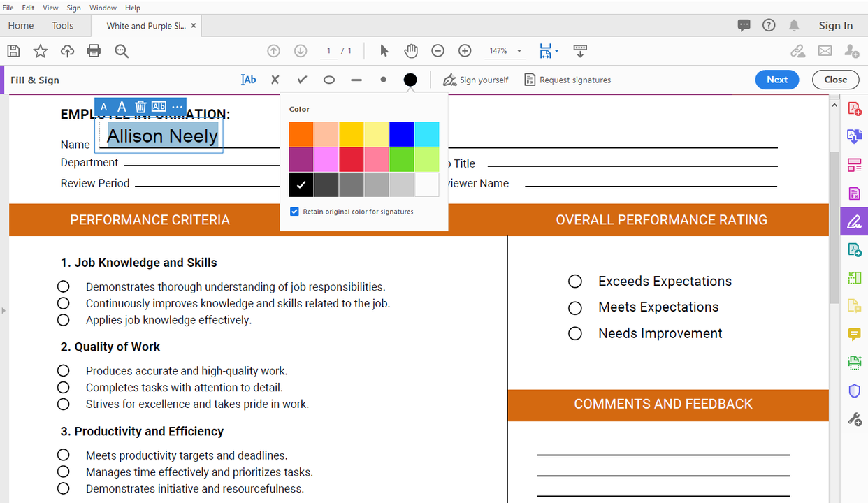
Task: Open the Add Comment panel
Action: pos(854,335)
